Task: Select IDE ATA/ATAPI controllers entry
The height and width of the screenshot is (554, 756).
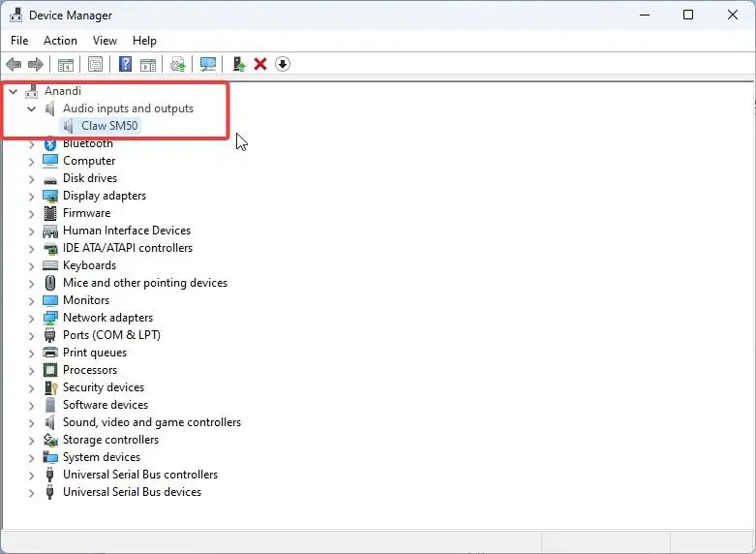Action: click(x=128, y=248)
